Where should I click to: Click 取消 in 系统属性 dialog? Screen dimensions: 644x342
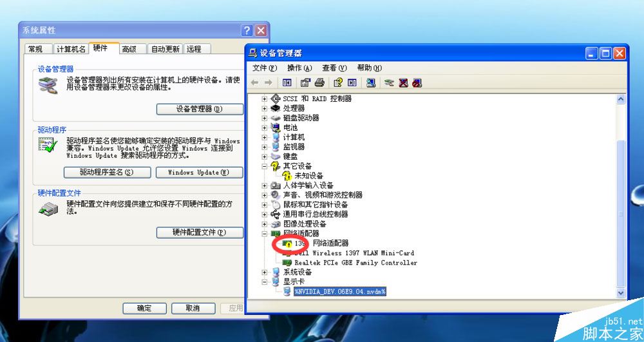[193, 309]
